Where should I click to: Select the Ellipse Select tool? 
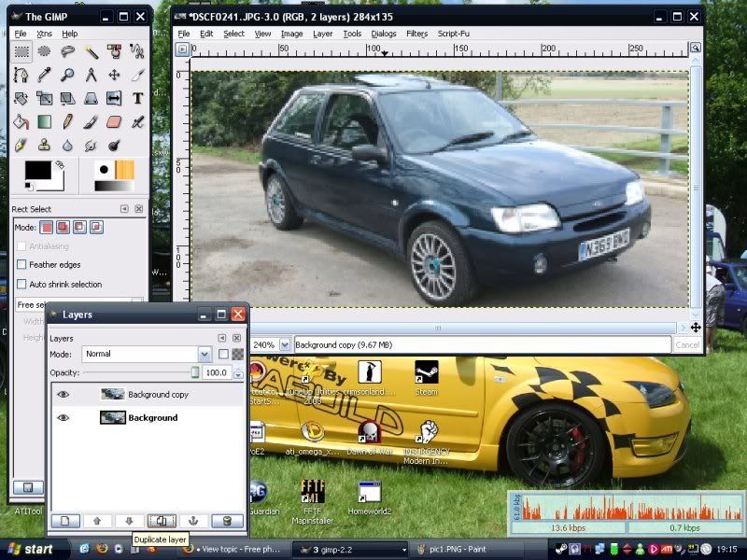(x=44, y=51)
